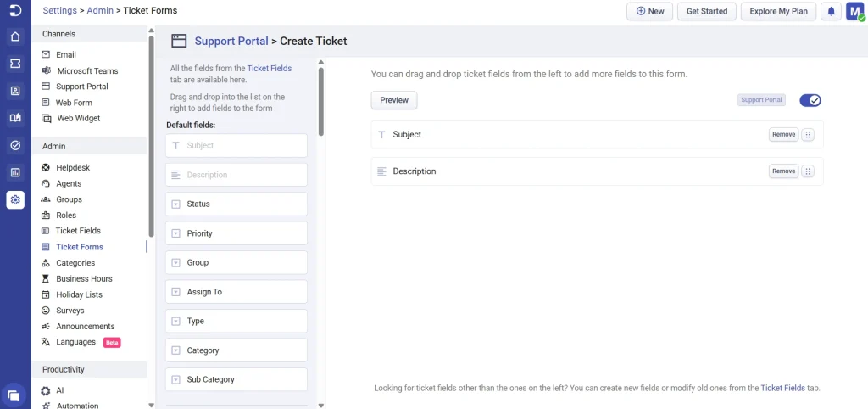Click the Get Started button
Screen dimensions: 868x409
(x=707, y=11)
